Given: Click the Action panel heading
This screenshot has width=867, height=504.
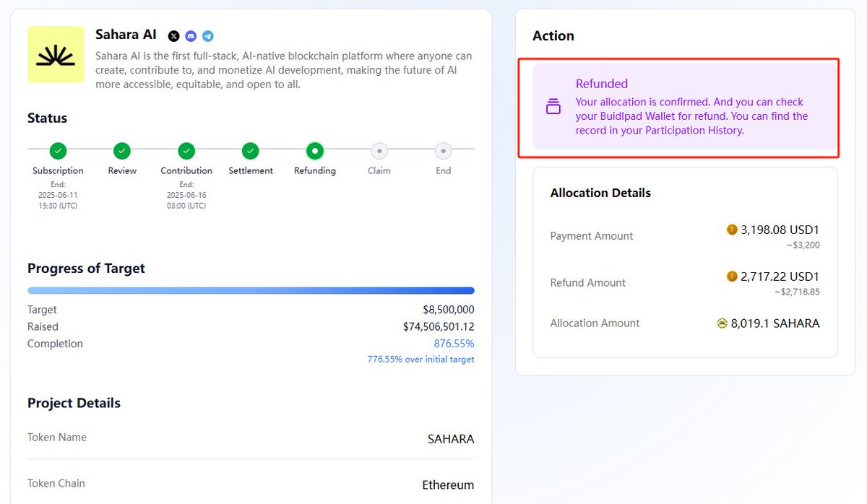Looking at the screenshot, I should 553,35.
